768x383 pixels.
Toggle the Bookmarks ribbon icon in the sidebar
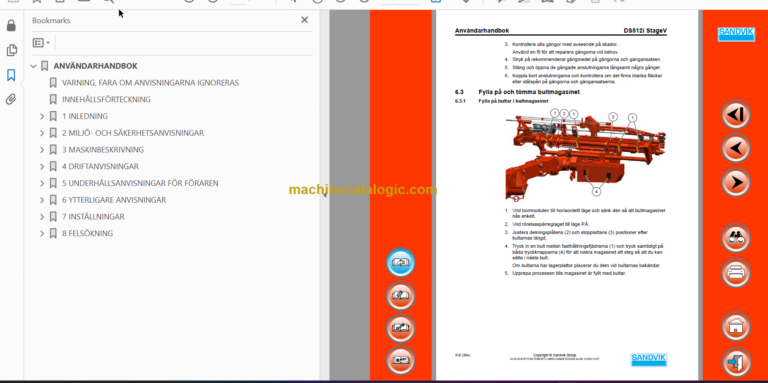click(11, 75)
